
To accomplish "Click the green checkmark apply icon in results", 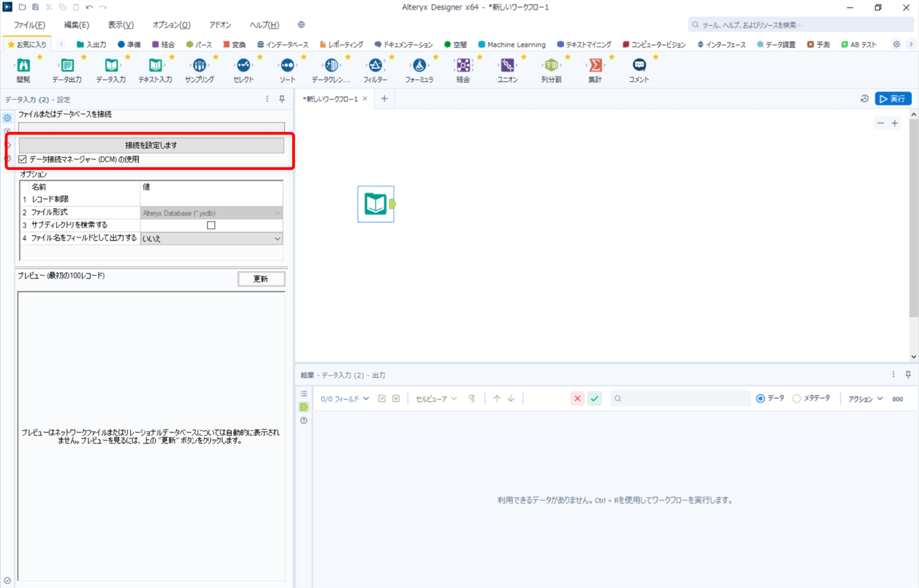I will click(x=595, y=399).
